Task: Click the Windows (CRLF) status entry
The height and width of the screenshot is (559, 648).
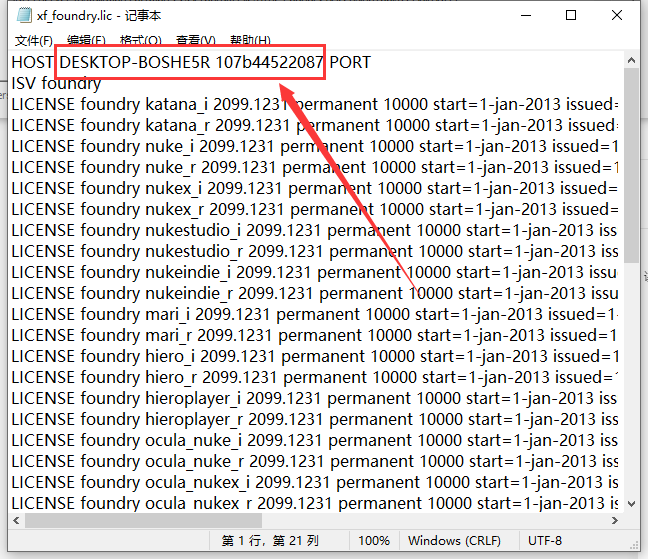Action: [x=454, y=541]
